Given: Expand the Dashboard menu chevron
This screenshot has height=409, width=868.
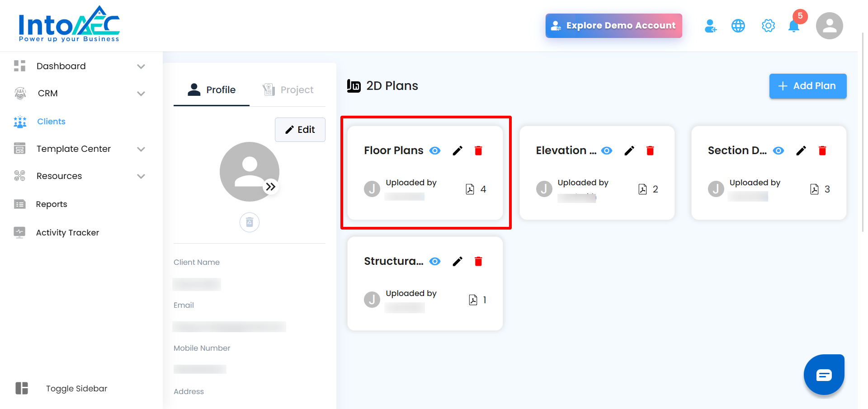Looking at the screenshot, I should (141, 66).
